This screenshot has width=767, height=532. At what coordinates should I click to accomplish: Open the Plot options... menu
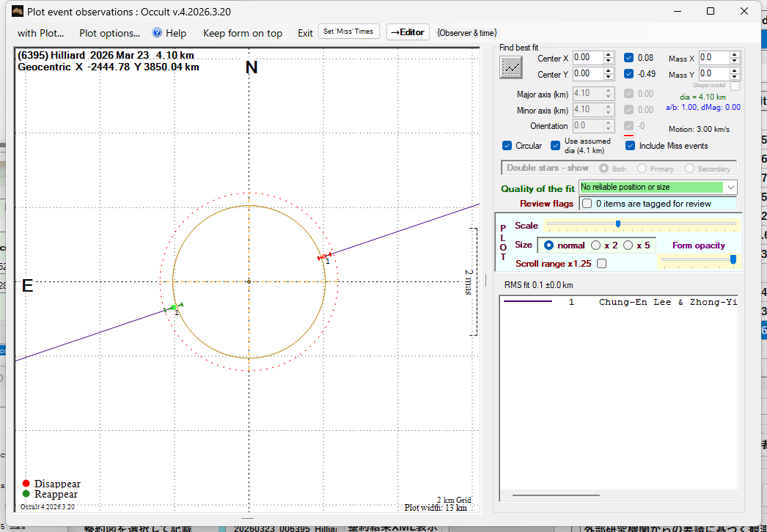click(x=109, y=33)
